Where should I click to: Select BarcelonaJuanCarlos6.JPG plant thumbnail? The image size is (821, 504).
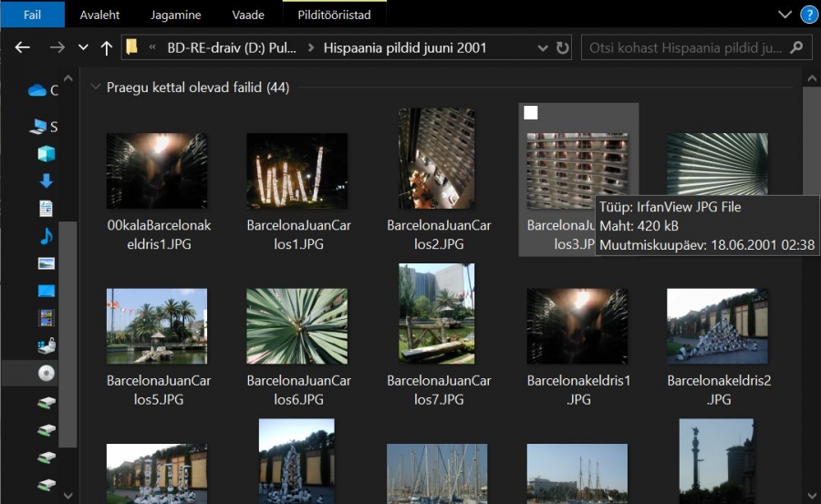pyautogui.click(x=296, y=326)
